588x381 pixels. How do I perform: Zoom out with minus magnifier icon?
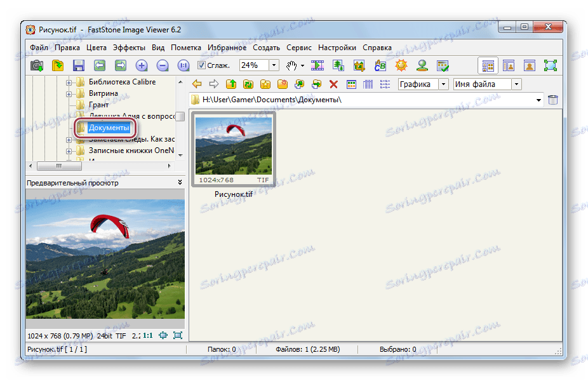tap(163, 65)
